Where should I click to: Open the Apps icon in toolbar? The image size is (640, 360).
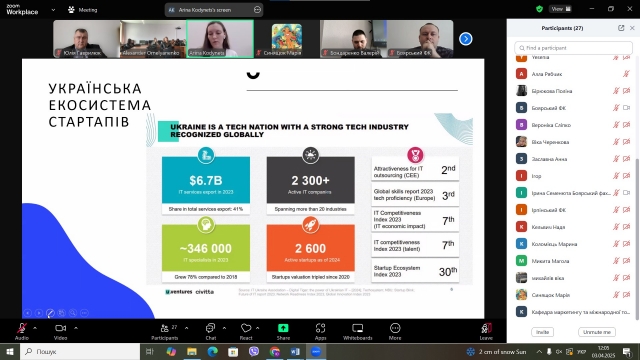pyautogui.click(x=320, y=328)
